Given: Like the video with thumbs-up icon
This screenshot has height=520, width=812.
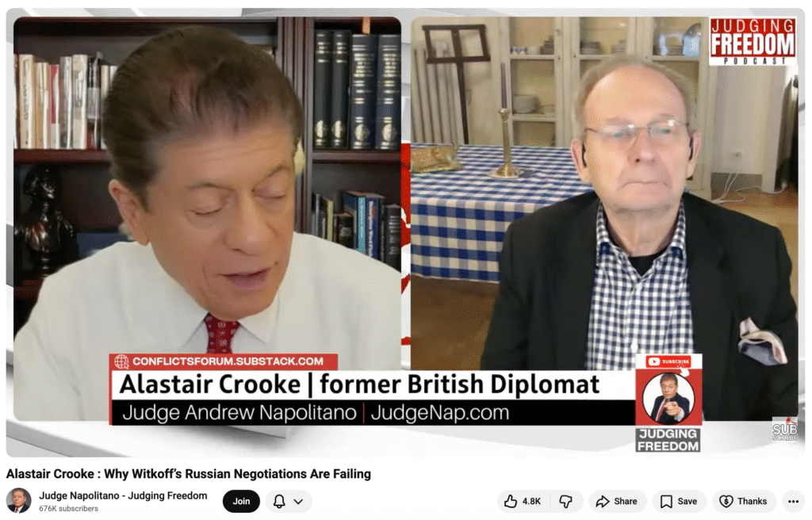Looking at the screenshot, I should click(x=522, y=501).
